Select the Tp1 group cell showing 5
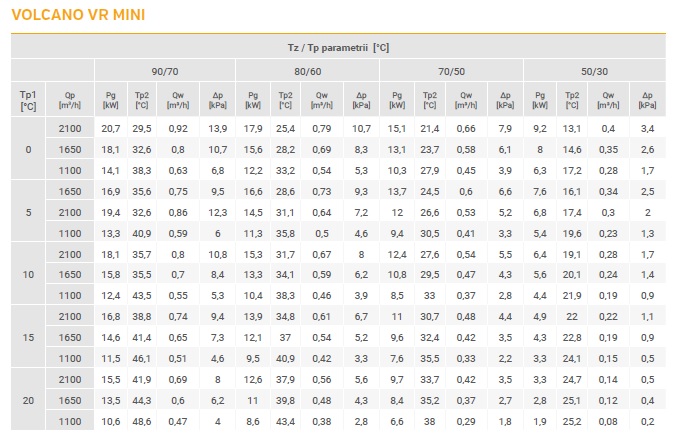675x444 pixels. click(x=28, y=212)
